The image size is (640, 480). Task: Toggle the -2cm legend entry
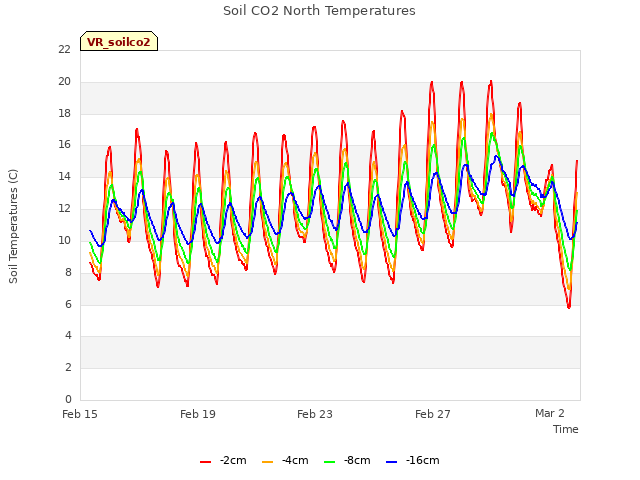coord(223,460)
